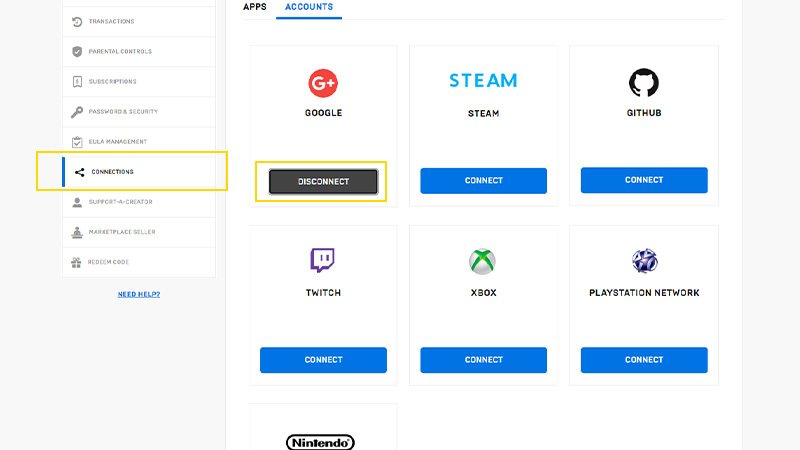800x450 pixels.
Task: Open Password & Security in sidebar
Action: point(123,112)
